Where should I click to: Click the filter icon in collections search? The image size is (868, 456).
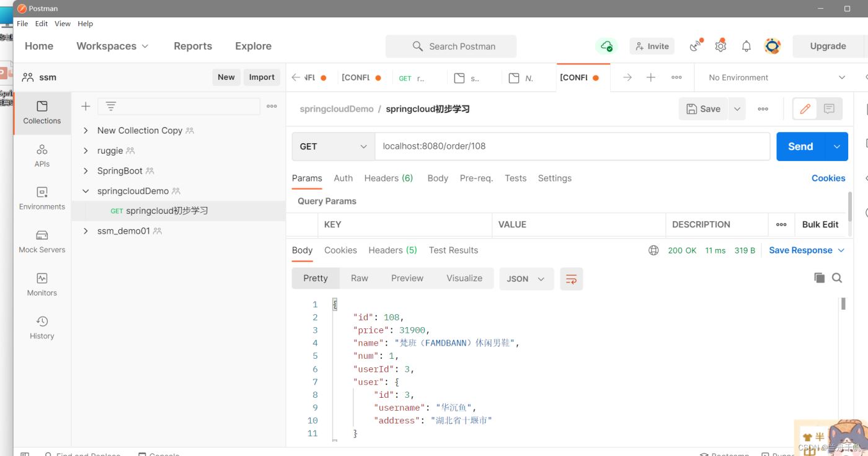111,107
